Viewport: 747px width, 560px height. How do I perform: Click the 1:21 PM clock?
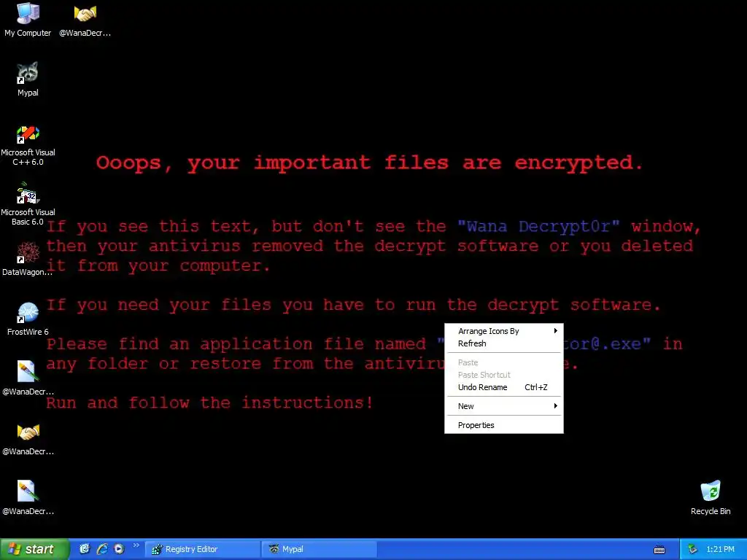[720, 550]
